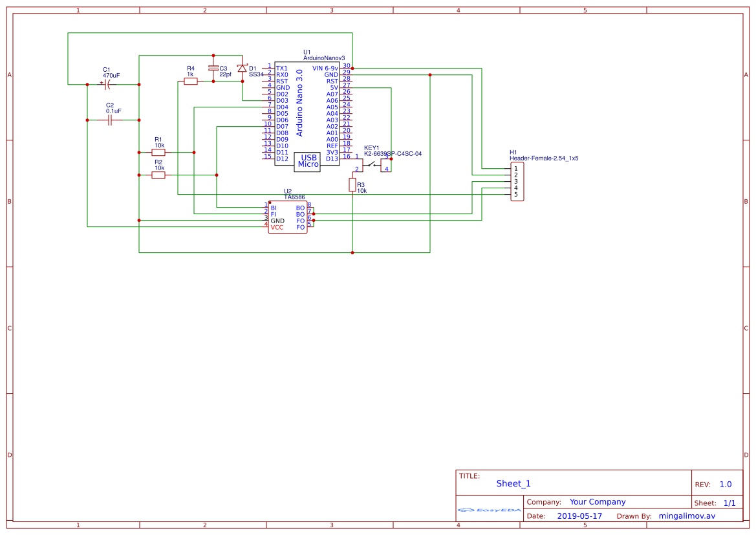The height and width of the screenshot is (535, 756).
Task: Click the USB Micro connector box
Action: (308, 161)
